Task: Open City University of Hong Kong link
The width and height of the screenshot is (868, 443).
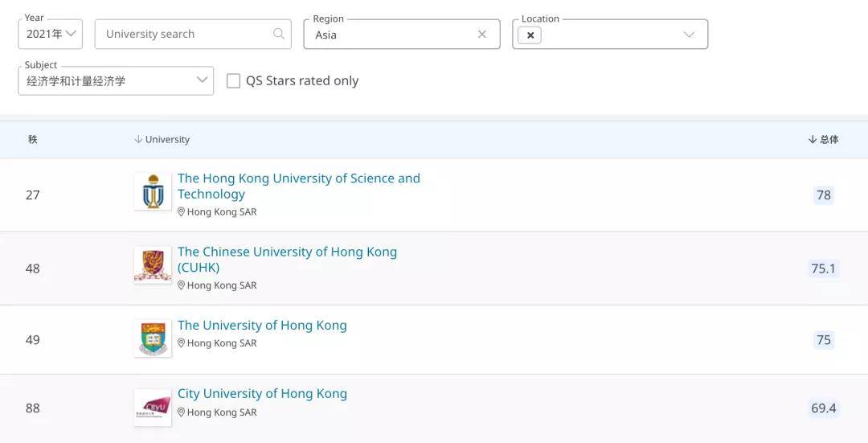Action: point(262,394)
